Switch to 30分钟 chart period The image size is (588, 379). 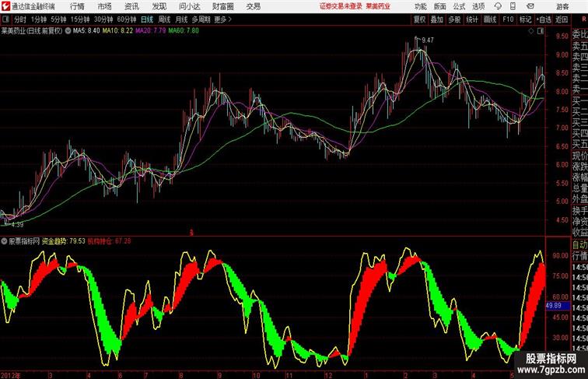click(103, 19)
